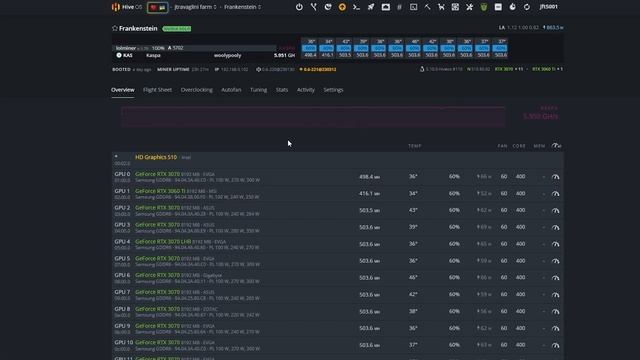This screenshot has width=640, height=360.
Task: Click the 43° temperature in GPU 2 row
Action: 413,210
